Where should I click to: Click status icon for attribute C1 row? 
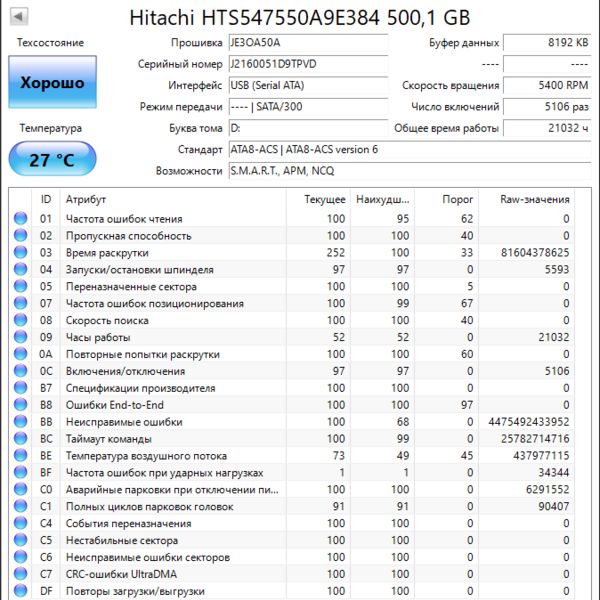coord(21,506)
